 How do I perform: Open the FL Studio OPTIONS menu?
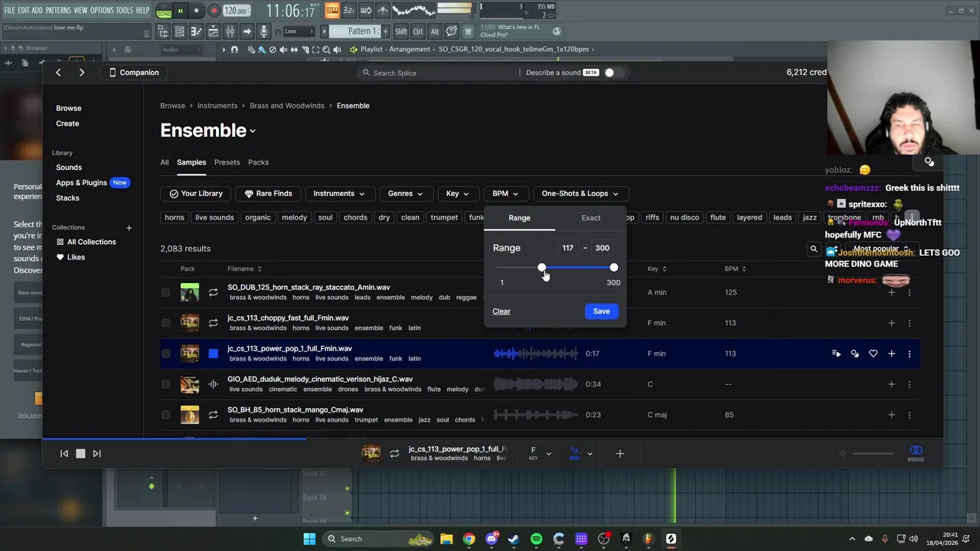102,10
